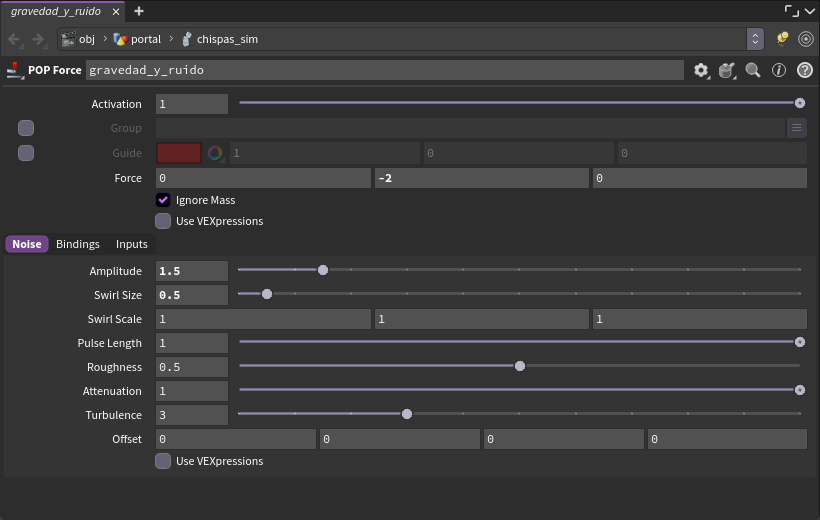Click the chevron after obj in the path
This screenshot has height=520, width=820.
[105, 39]
